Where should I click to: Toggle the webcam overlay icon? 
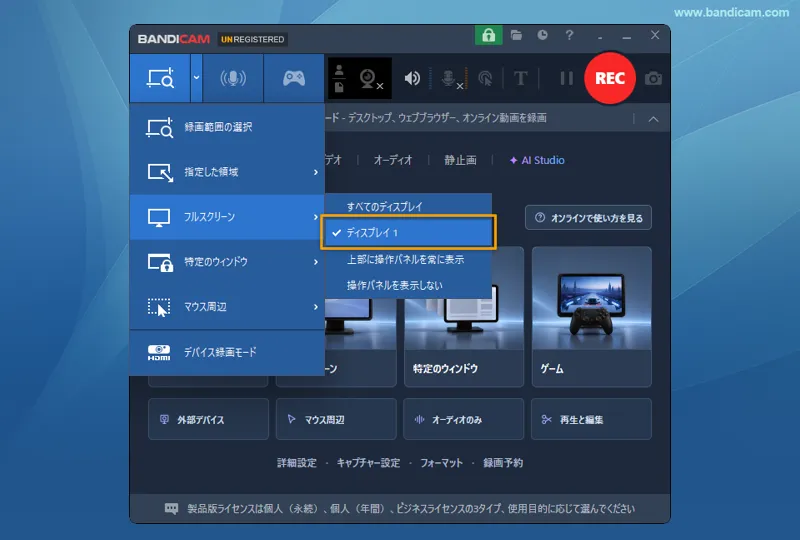click(370, 79)
